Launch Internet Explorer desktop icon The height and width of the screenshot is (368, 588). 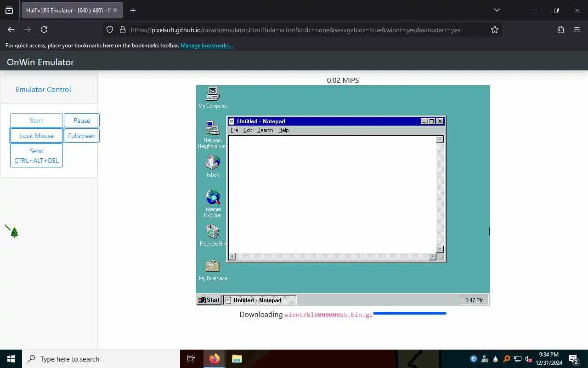(x=213, y=203)
